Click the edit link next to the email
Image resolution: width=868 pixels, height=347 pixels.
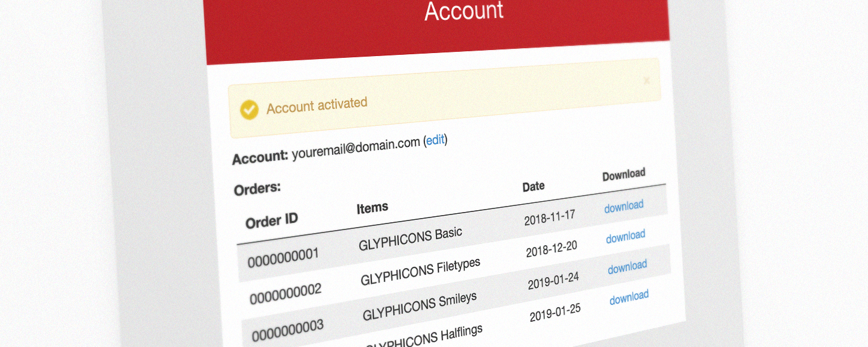click(435, 140)
